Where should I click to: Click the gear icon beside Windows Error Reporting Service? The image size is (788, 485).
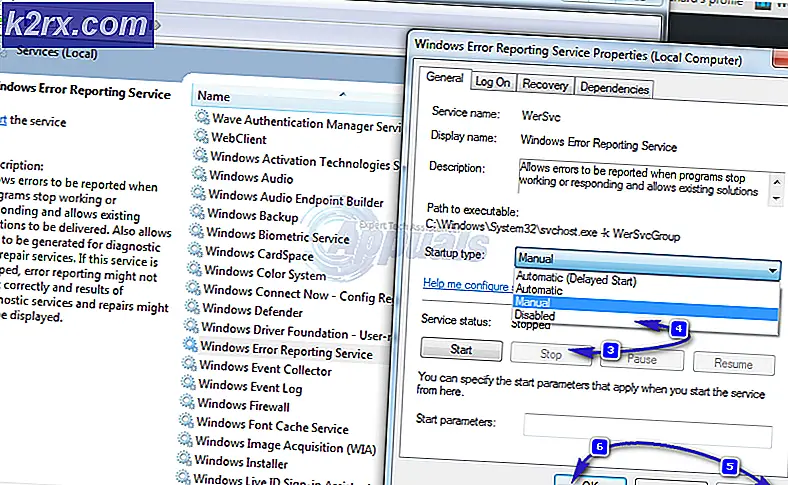(x=190, y=344)
